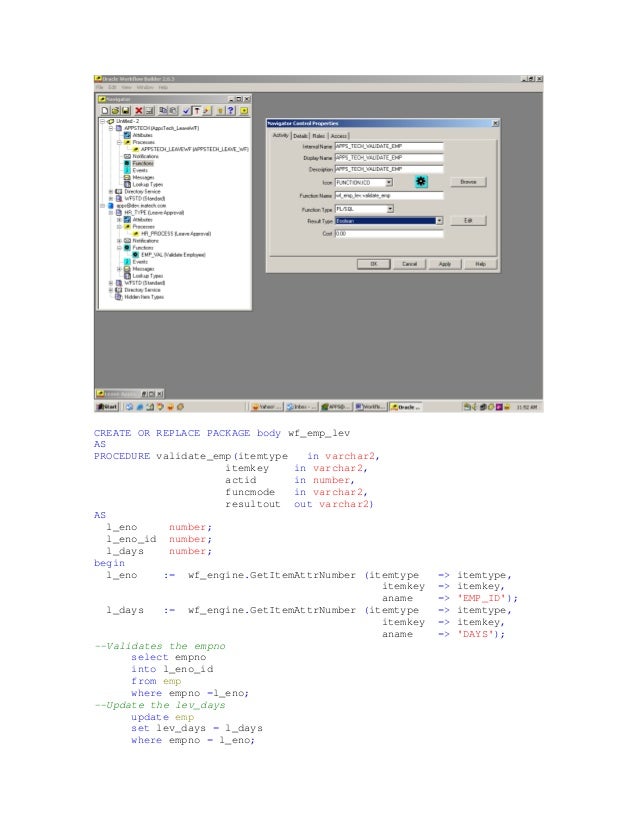Click the New document toolbar icon
This screenshot has width=638, height=826.
[105, 111]
